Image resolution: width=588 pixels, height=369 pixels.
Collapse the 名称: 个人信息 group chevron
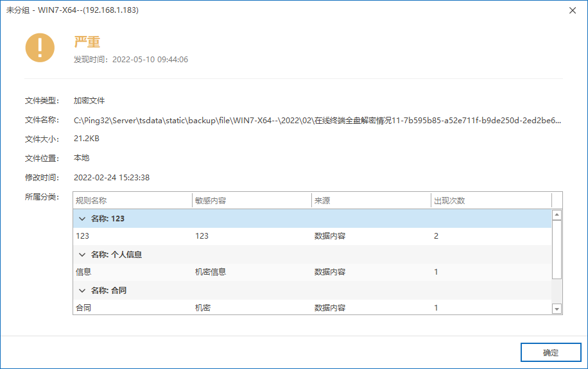tap(82, 255)
